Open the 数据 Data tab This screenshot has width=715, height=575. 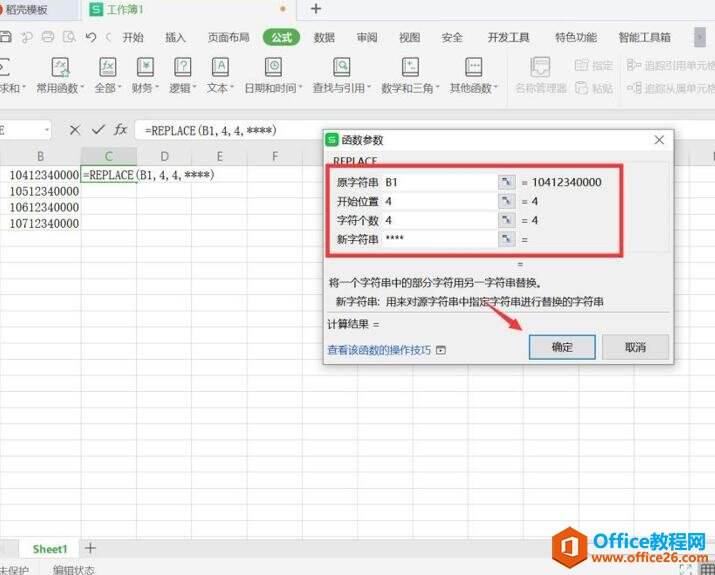pyautogui.click(x=324, y=37)
